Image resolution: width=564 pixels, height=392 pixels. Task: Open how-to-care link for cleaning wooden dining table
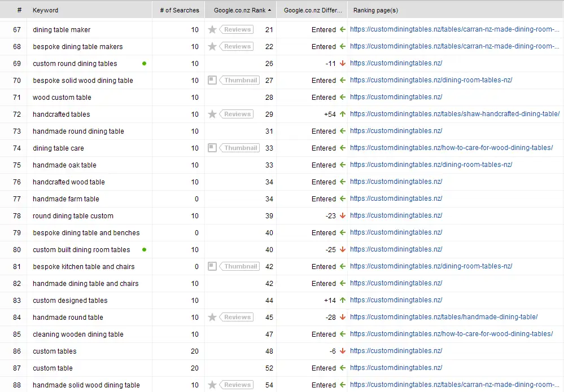click(x=451, y=334)
